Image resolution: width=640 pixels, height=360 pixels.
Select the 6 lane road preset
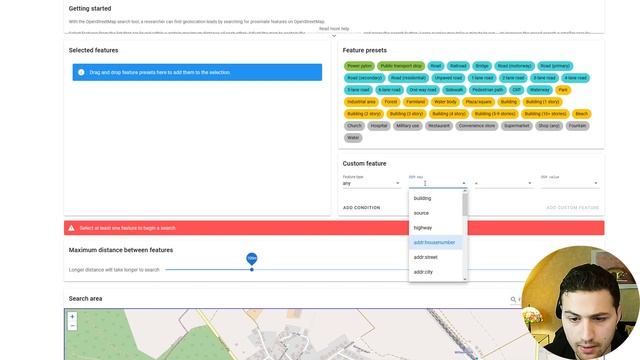(x=389, y=90)
